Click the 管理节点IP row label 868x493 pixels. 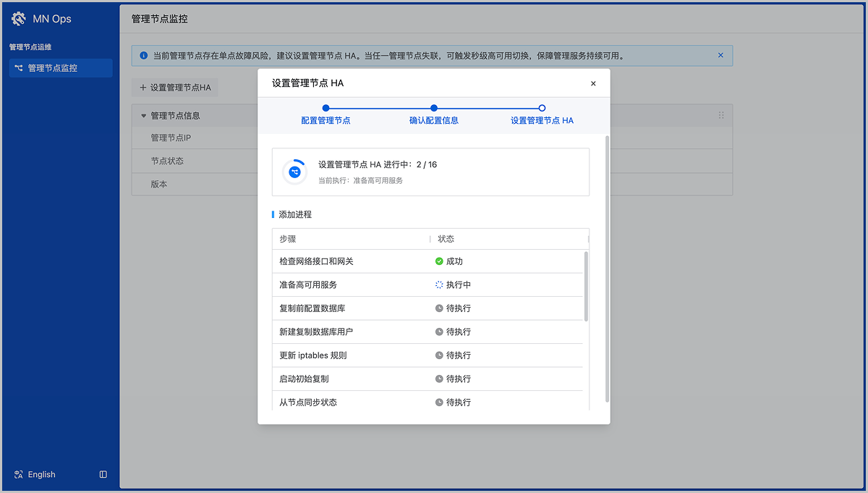tap(171, 138)
